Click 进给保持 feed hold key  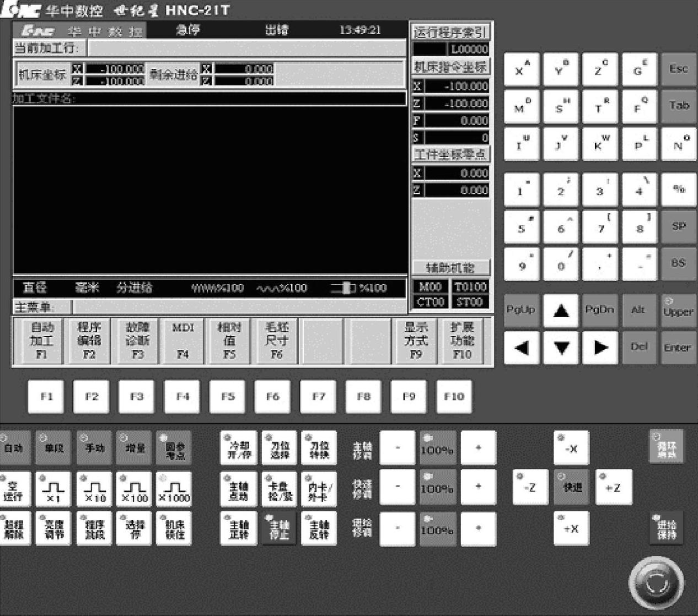(x=667, y=529)
